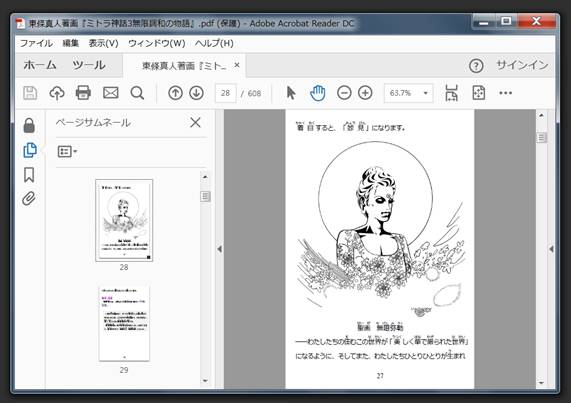Click the thumbnail panel scroll handle
Viewport: 571px width, 403px height.
tap(205, 197)
